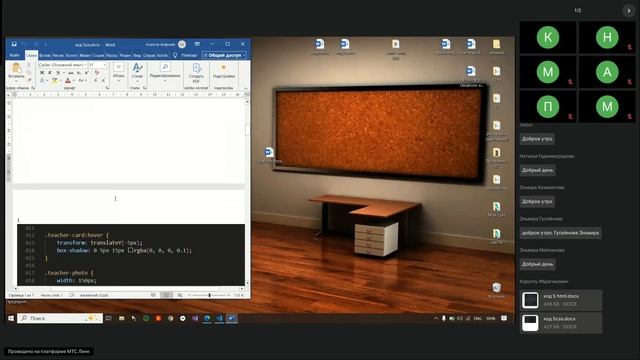Apply the yellow text highlight color

pyautogui.click(x=55, y=80)
